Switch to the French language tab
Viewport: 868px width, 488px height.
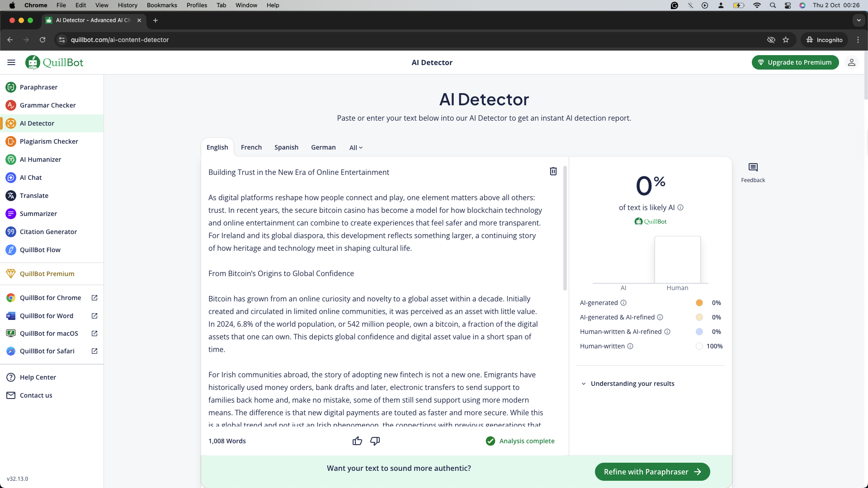click(x=251, y=147)
